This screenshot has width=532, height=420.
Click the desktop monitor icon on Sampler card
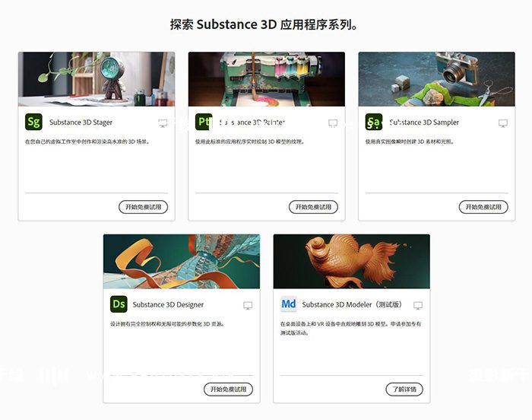pyautogui.click(x=503, y=123)
